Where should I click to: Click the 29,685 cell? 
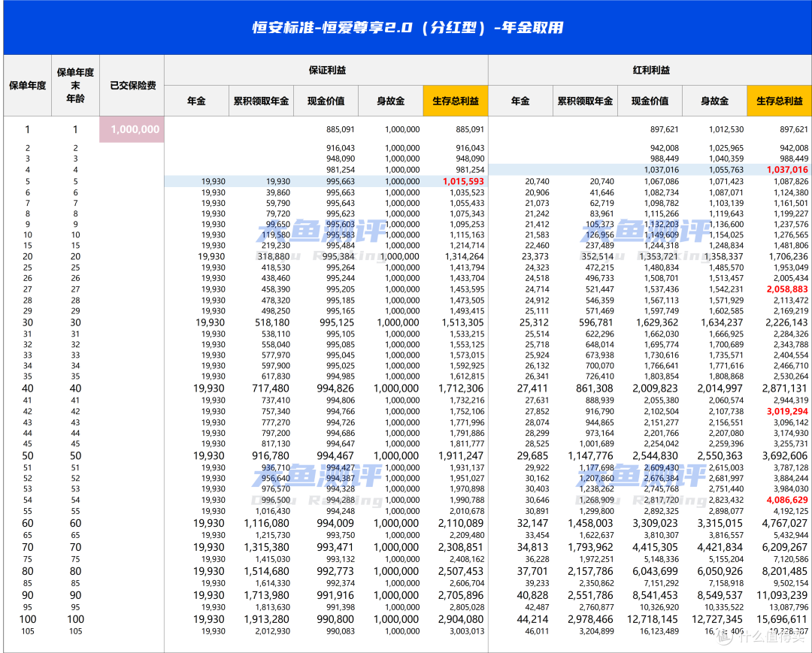532,456
